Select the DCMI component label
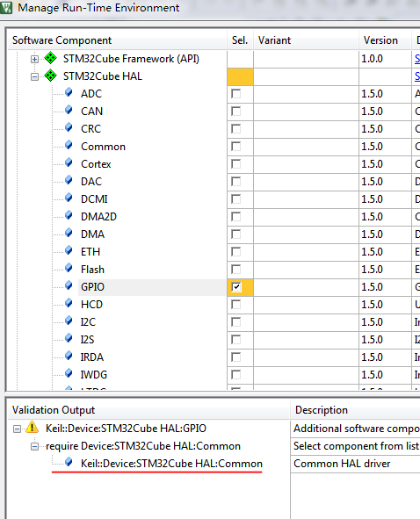The height and width of the screenshot is (519, 420). [94, 199]
